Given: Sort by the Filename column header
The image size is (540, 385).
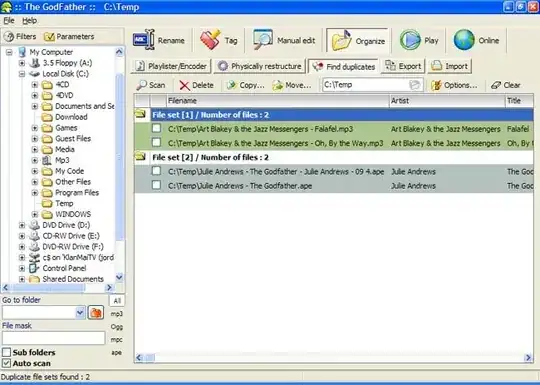Looking at the screenshot, I should tap(278, 101).
